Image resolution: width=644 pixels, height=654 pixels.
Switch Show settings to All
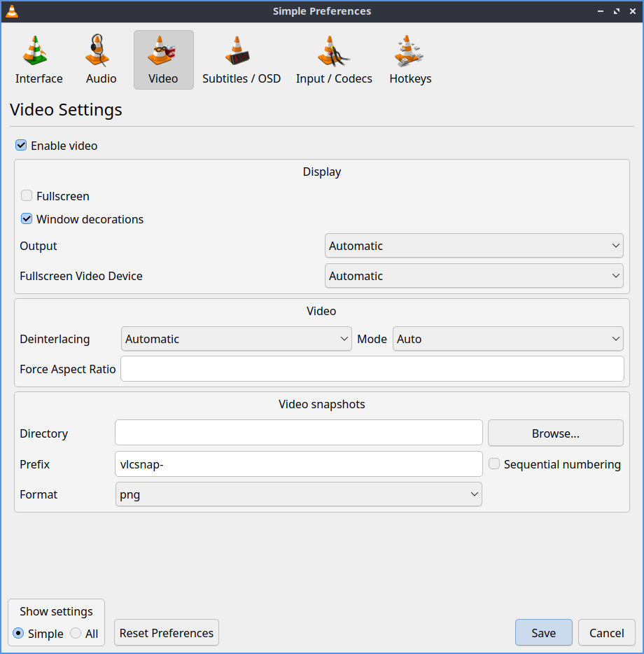pyautogui.click(x=76, y=634)
